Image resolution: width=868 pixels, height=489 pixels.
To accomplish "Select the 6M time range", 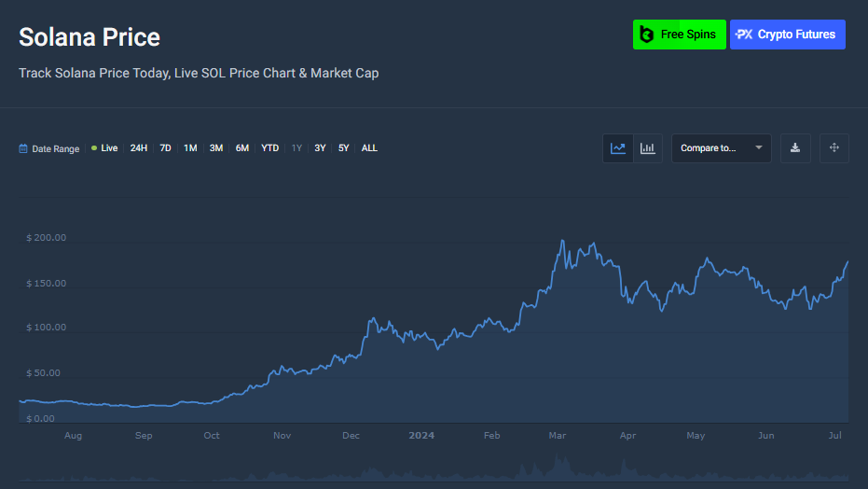I will (241, 148).
